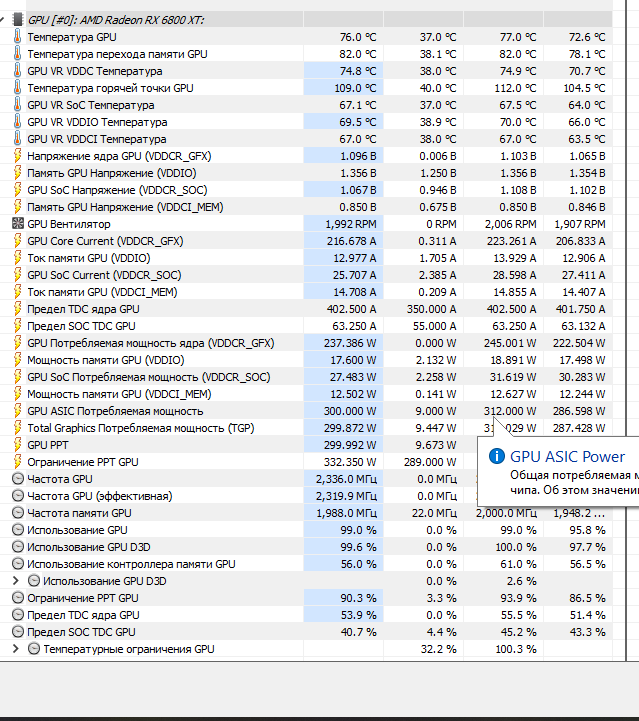Image resolution: width=639 pixels, height=721 pixels.
Task: Click the 2,336.0 МГц GPU clock value
Action: point(346,479)
